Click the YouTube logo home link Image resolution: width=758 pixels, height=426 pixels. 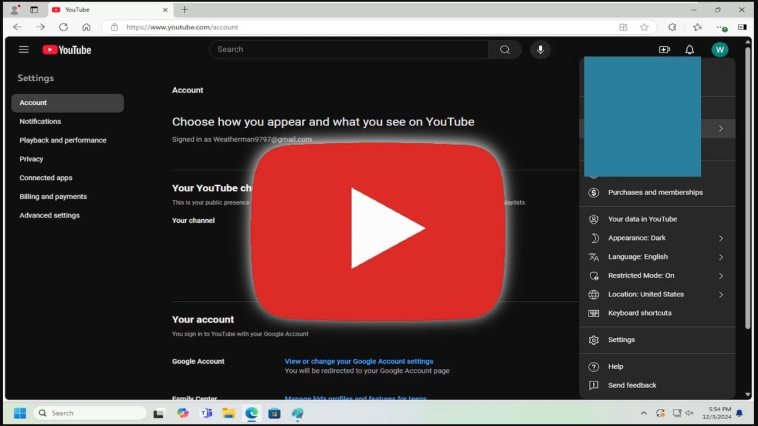pyautogui.click(x=67, y=50)
